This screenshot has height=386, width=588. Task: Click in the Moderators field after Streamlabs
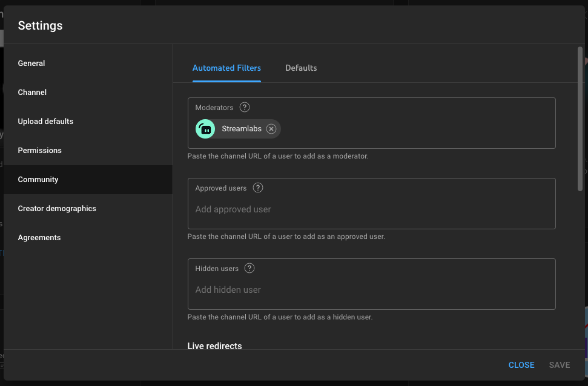click(x=412, y=129)
